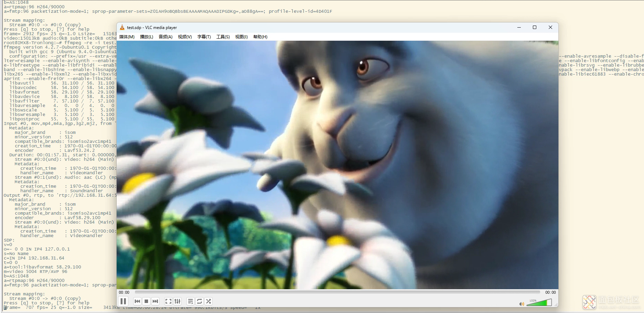This screenshot has height=313, width=644.
Task: Open the 播放(L) menu
Action: coord(146,37)
